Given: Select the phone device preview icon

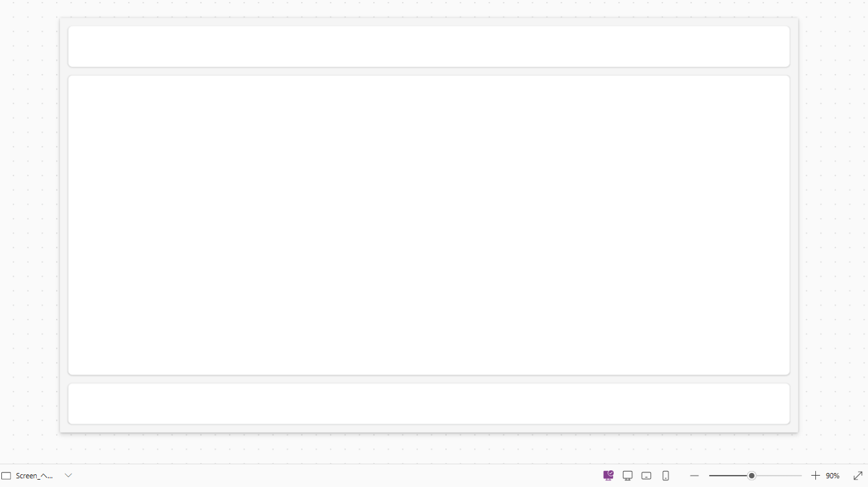Looking at the screenshot, I should click(x=666, y=476).
